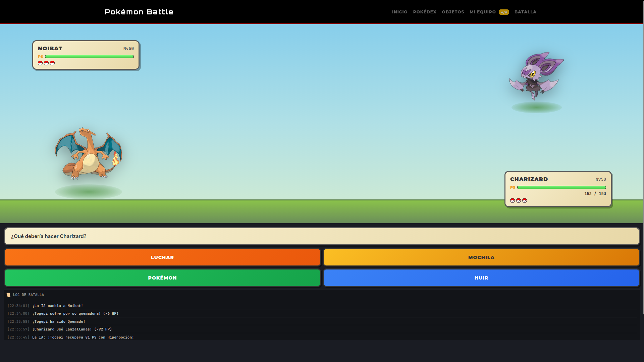
Task: Click the Noibat sprite
Action: pyautogui.click(x=536, y=76)
